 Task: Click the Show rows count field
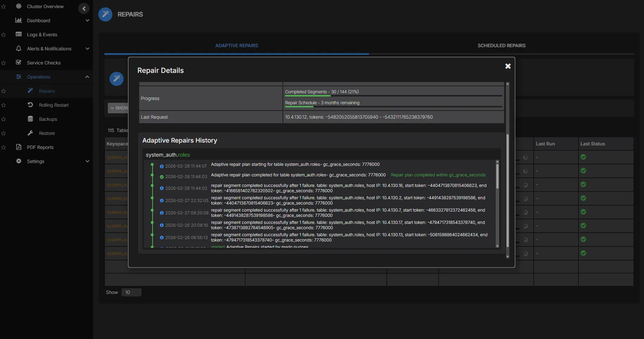click(131, 292)
